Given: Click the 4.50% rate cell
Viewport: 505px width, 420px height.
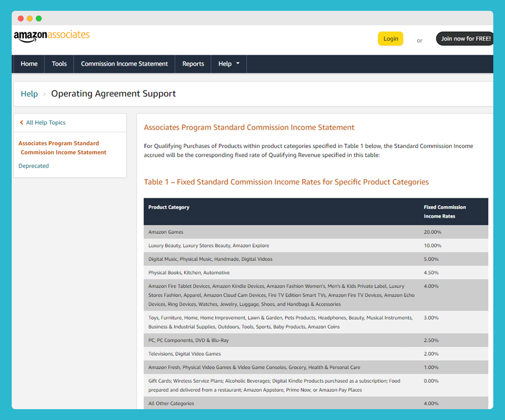Looking at the screenshot, I should coord(431,273).
